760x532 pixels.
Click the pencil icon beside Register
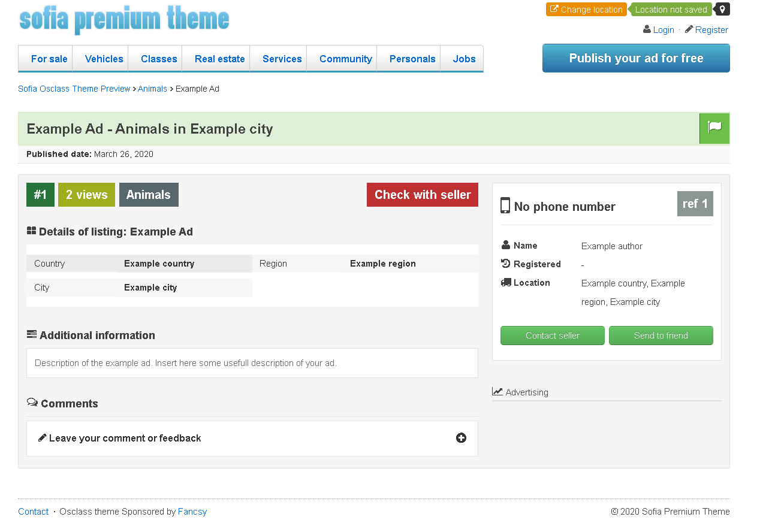[x=689, y=29]
